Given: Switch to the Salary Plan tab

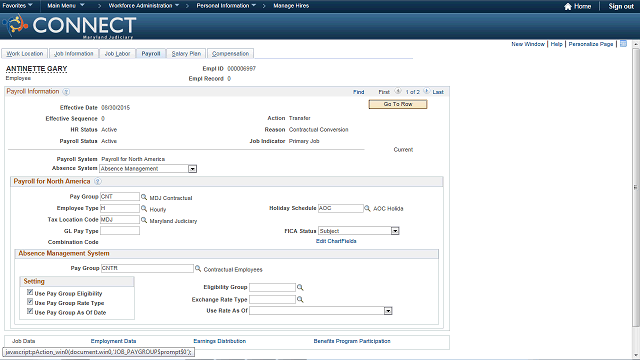Looking at the screenshot, I should pos(186,53).
